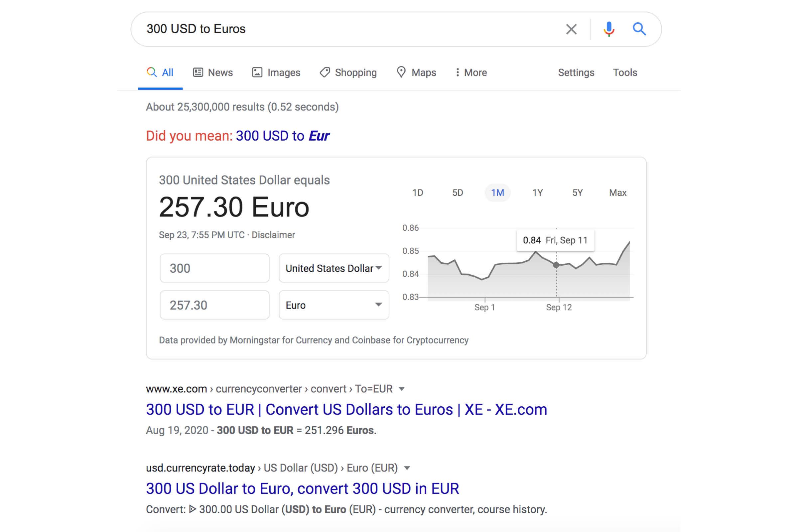Click the magnifying glass search icon
The height and width of the screenshot is (532, 798).
point(639,29)
